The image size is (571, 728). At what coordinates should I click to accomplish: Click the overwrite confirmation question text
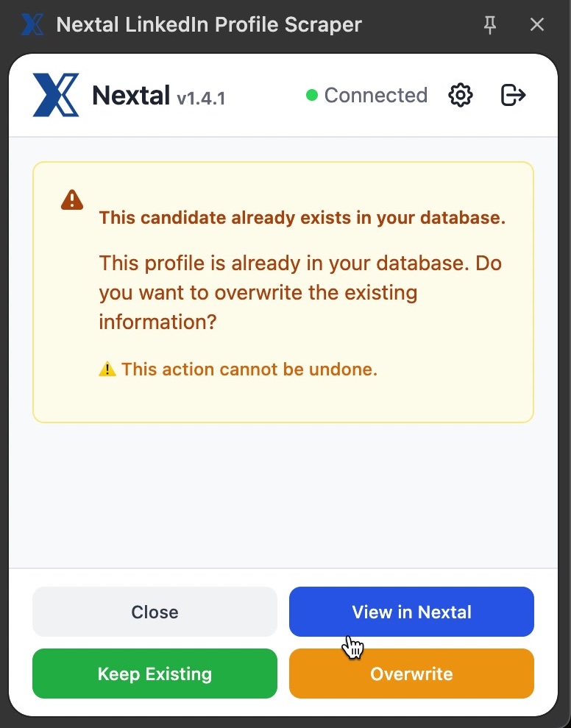click(x=300, y=292)
